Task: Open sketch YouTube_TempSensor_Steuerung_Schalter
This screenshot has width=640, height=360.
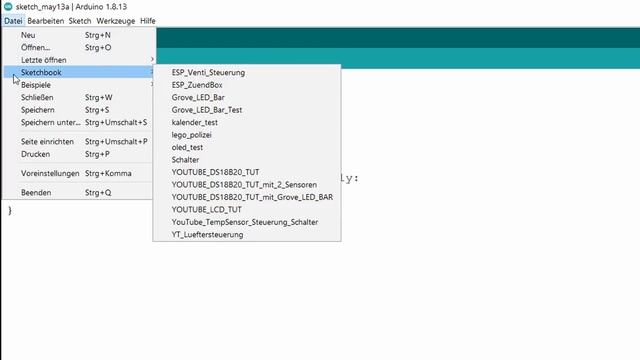Action: (x=247, y=222)
